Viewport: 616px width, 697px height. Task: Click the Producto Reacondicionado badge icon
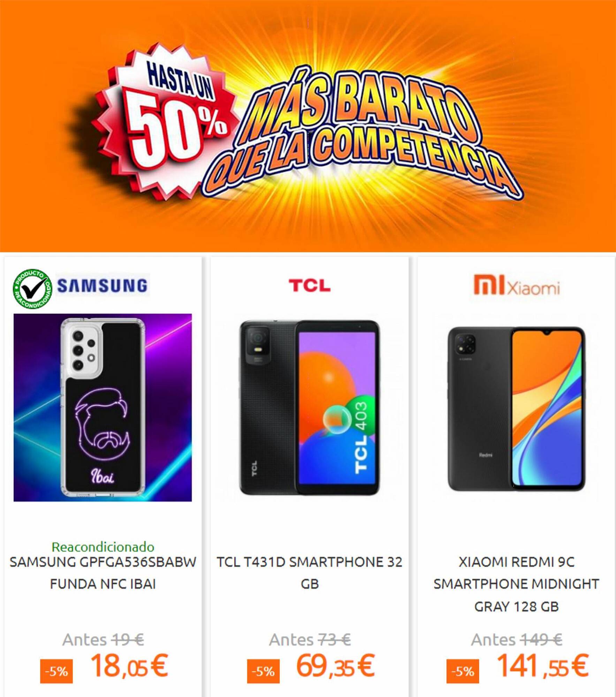click(32, 289)
